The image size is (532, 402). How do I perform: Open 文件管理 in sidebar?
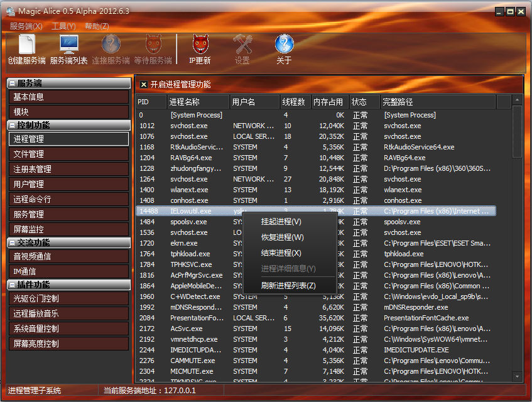point(68,154)
